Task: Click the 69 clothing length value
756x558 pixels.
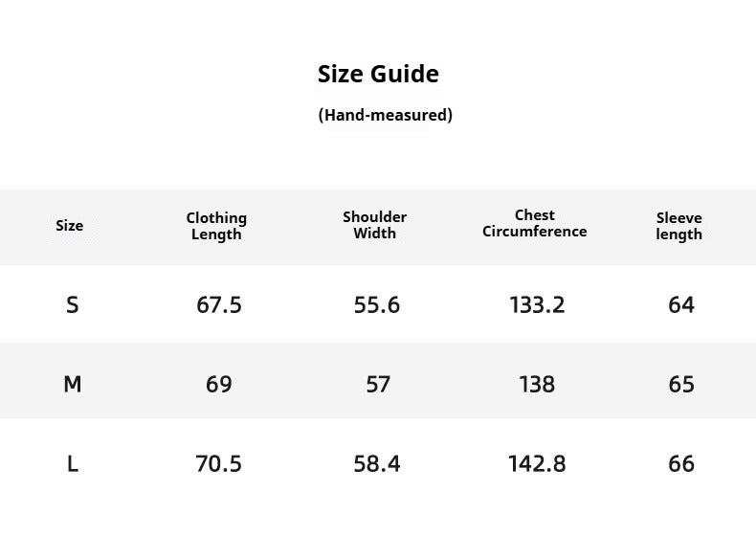Action: [219, 385]
